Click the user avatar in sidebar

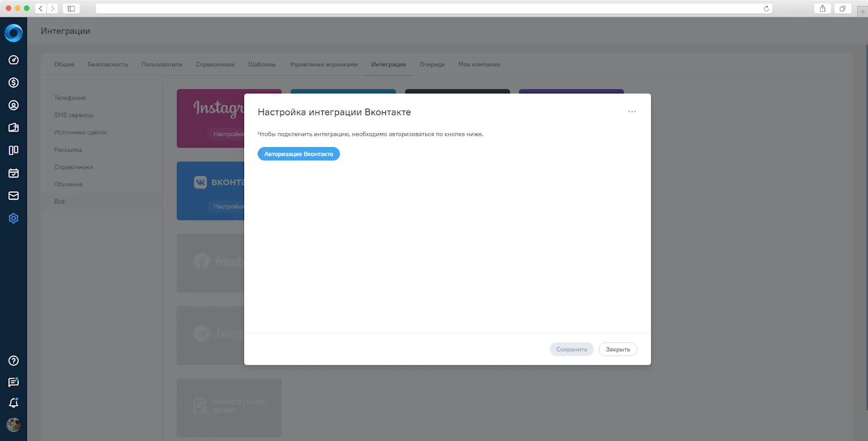coord(14,425)
